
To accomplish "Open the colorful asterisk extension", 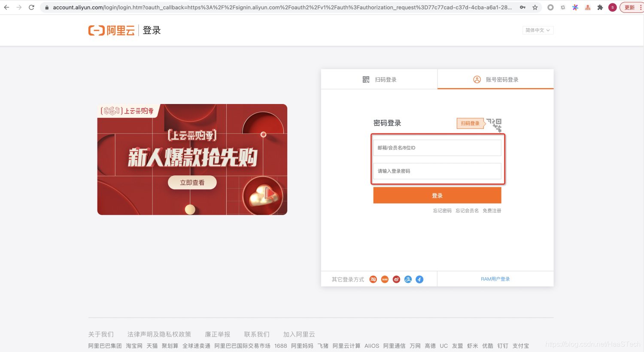I will 575,7.
